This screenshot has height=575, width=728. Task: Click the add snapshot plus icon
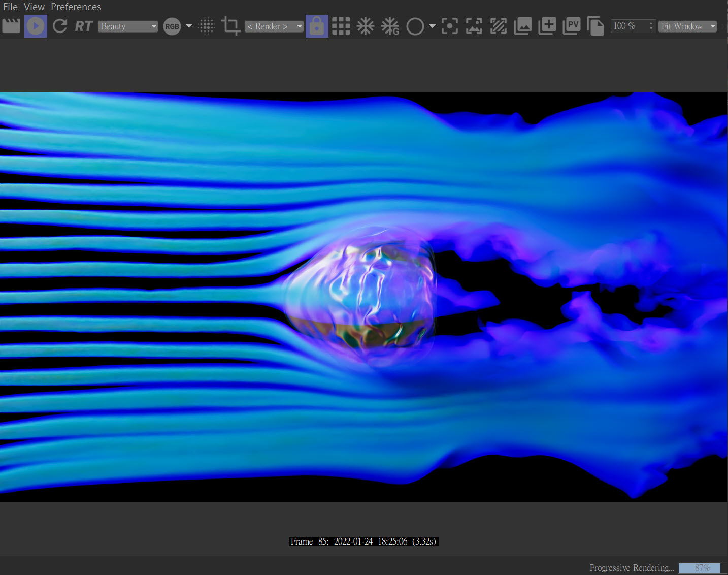tap(547, 26)
